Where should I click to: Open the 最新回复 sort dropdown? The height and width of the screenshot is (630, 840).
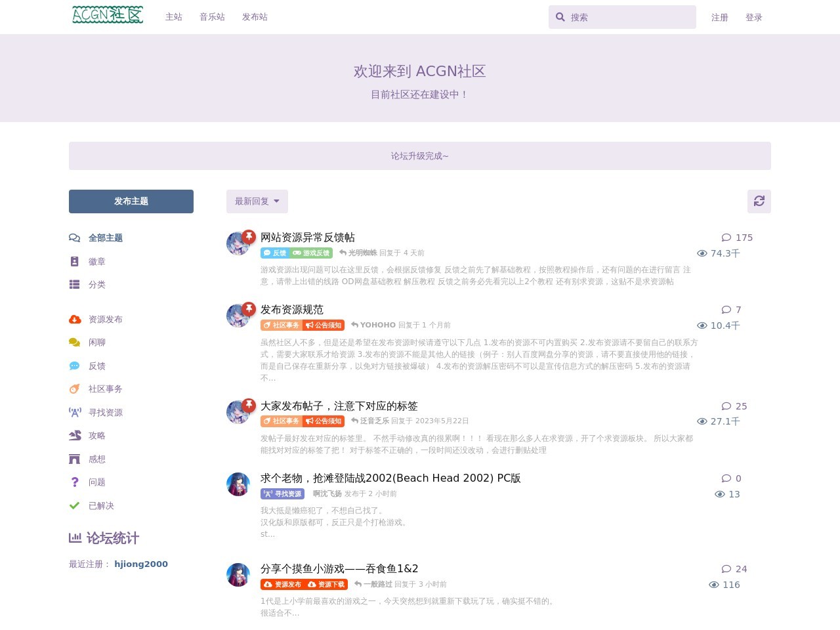[257, 201]
